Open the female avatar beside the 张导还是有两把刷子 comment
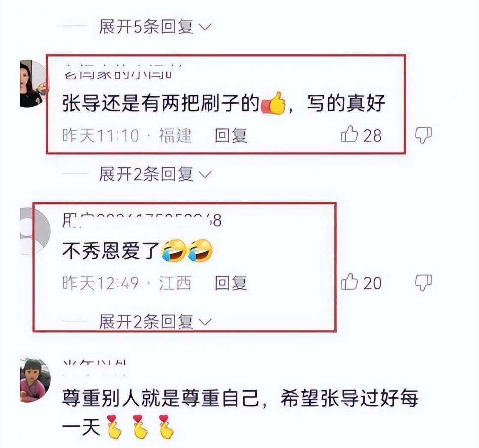The image size is (479, 448). [x=33, y=84]
